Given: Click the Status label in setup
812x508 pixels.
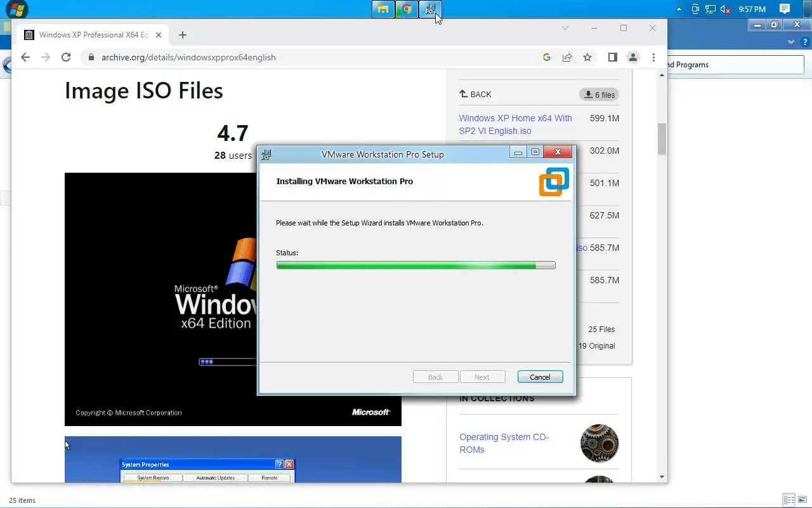Looking at the screenshot, I should (287, 253).
